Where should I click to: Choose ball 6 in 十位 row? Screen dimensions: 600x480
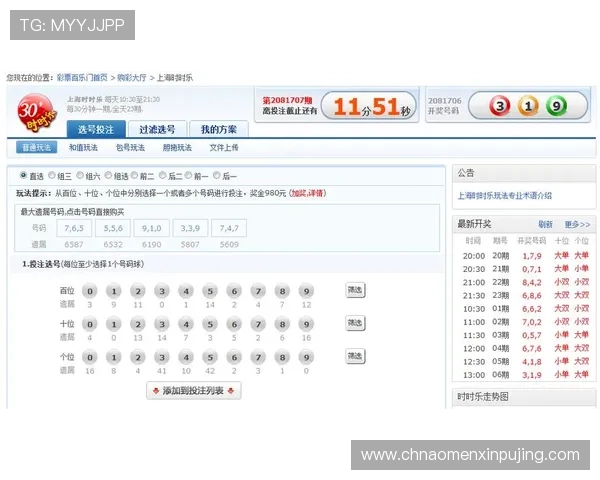[x=234, y=324]
